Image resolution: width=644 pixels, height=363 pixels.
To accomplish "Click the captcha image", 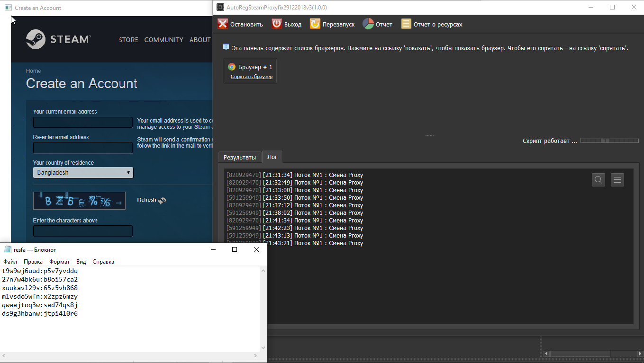I will pyautogui.click(x=79, y=201).
